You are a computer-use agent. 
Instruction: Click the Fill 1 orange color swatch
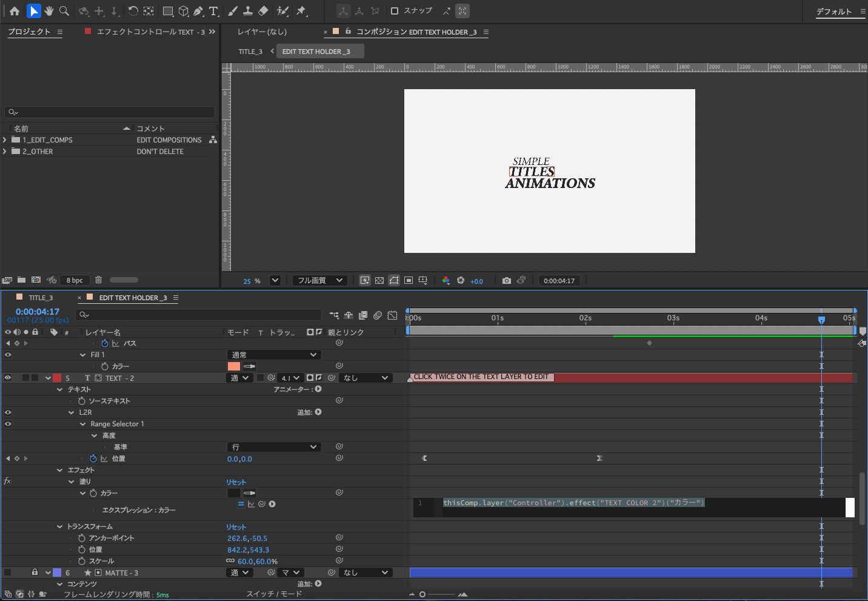tap(234, 366)
